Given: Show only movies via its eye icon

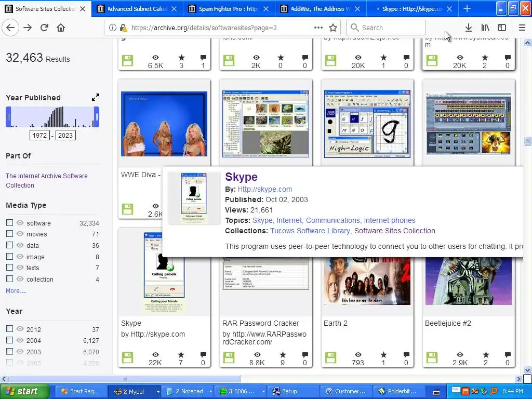Looking at the screenshot, I should tap(20, 234).
